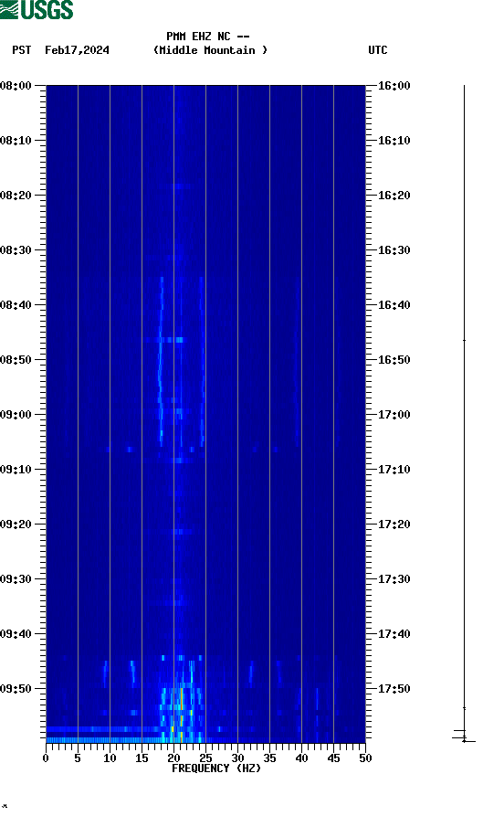The image size is (504, 816).
Task: Click the 30 Hz frequency axis label
Action: coord(237,758)
